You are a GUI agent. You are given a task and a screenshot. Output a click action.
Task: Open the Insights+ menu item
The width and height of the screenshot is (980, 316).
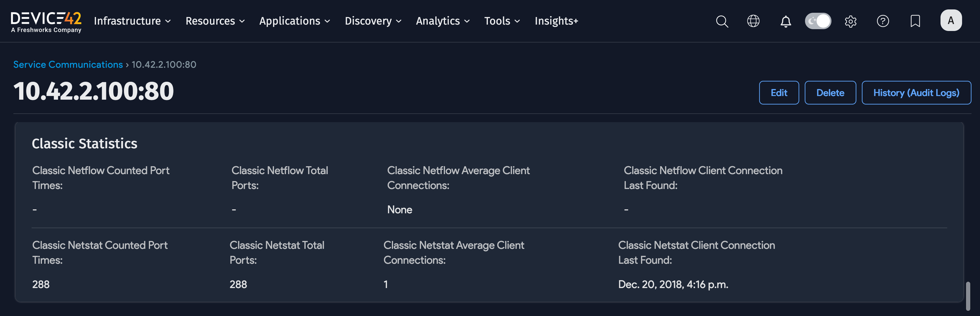[556, 21]
